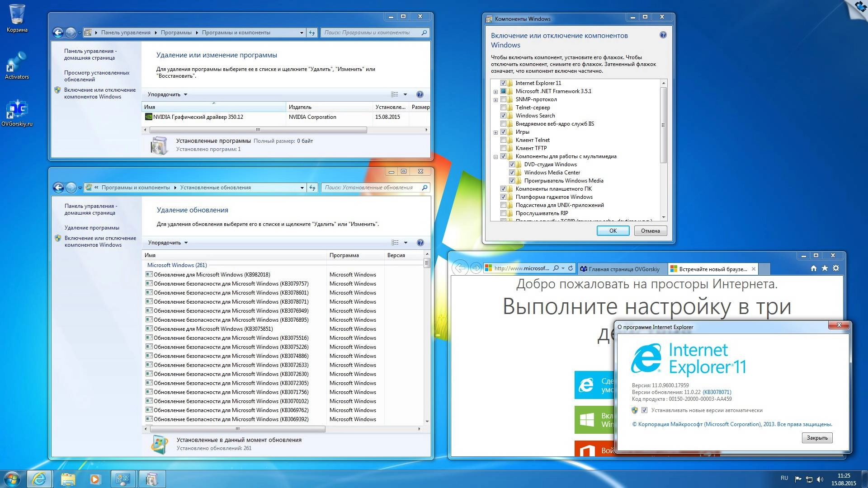The width and height of the screenshot is (868, 488).
Task: Open address history dropdown in Programs and Features
Action: [302, 33]
